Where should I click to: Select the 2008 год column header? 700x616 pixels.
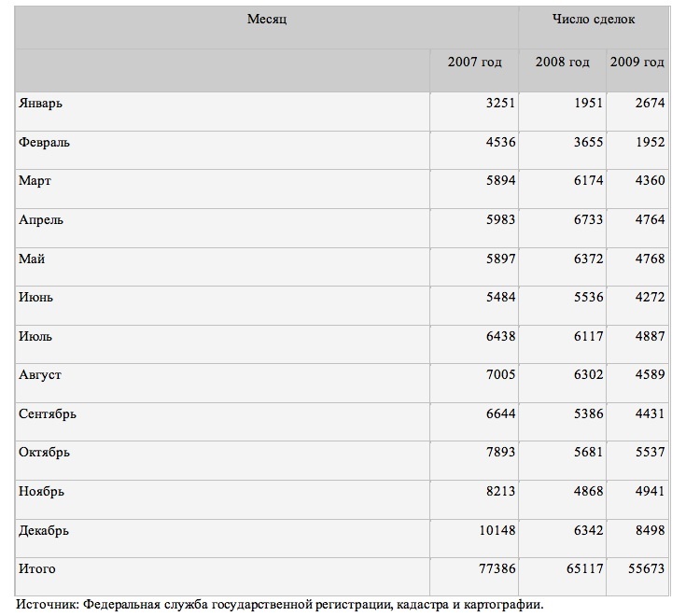562,63
